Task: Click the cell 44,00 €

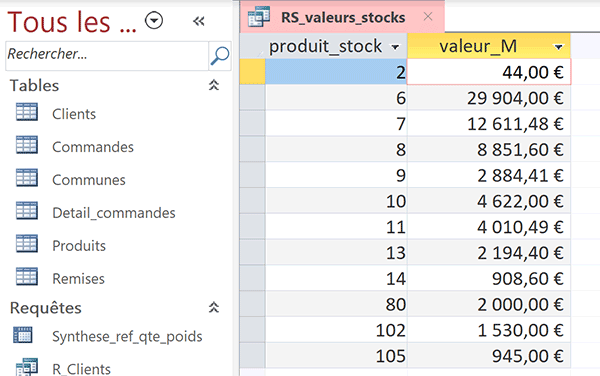Action: (489, 72)
